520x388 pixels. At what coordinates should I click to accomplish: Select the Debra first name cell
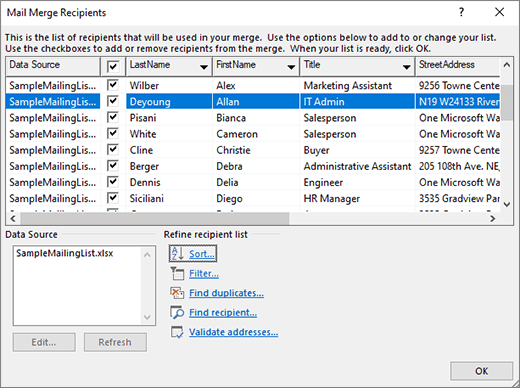pos(256,166)
